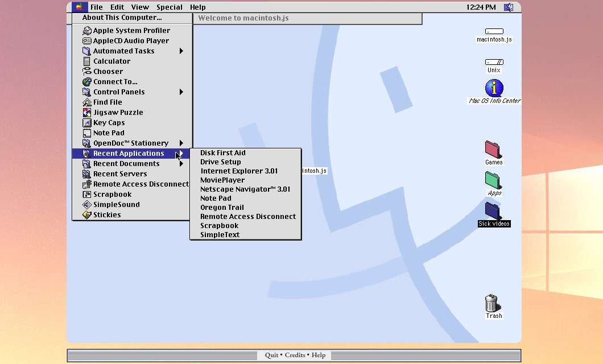Click the Find File magnifier icon

tap(87, 102)
